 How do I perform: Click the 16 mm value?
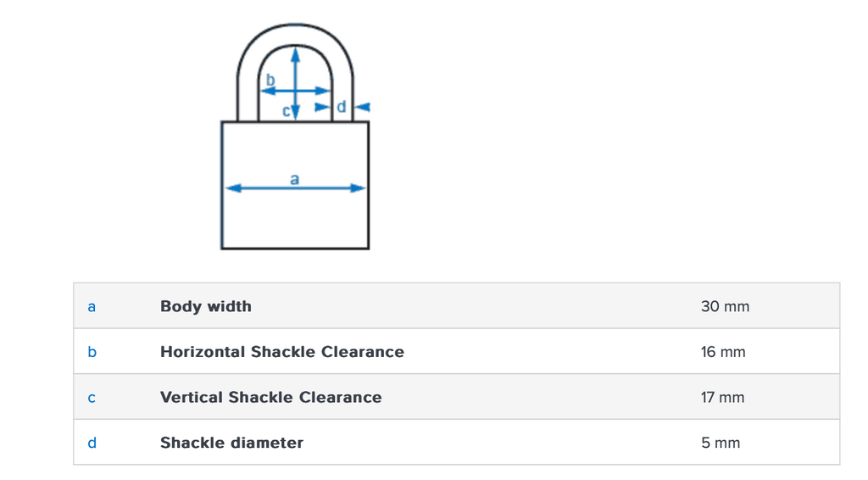723,352
